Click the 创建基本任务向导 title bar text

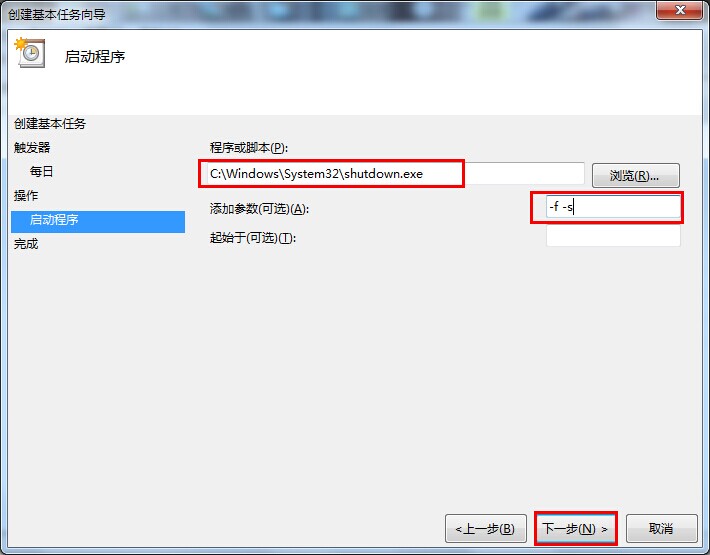click(57, 14)
